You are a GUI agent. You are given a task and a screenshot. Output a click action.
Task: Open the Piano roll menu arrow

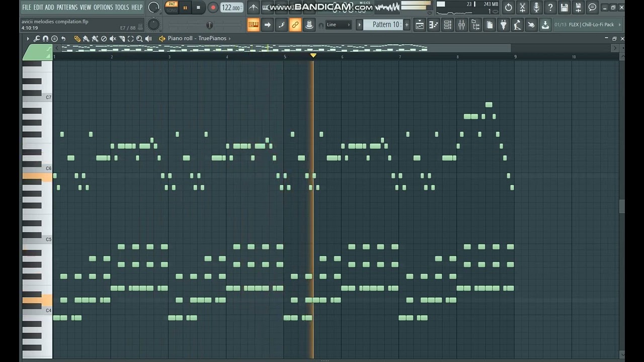pyautogui.click(x=28, y=39)
